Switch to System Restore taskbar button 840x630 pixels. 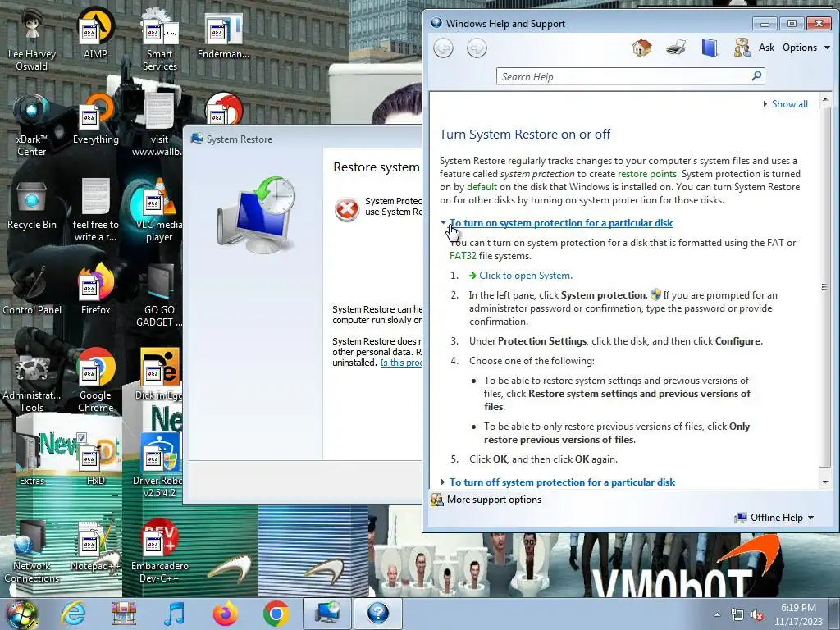click(326, 614)
